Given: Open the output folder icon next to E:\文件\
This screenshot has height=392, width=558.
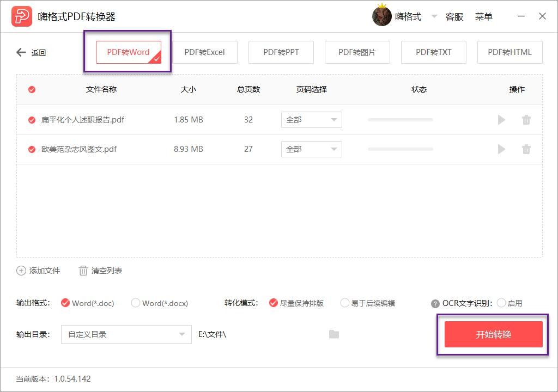Looking at the screenshot, I should pos(334,334).
